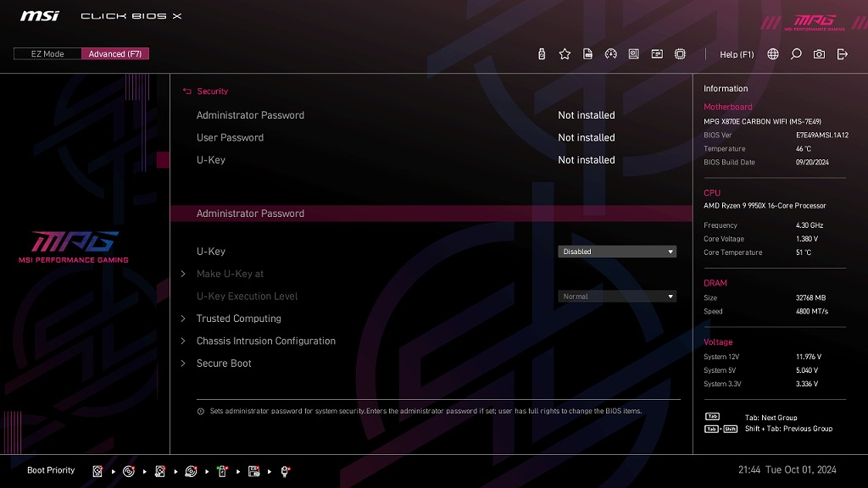Screen dimensions: 868x488
Task: Expand Make U-Key at chevron
Action: 183,274
